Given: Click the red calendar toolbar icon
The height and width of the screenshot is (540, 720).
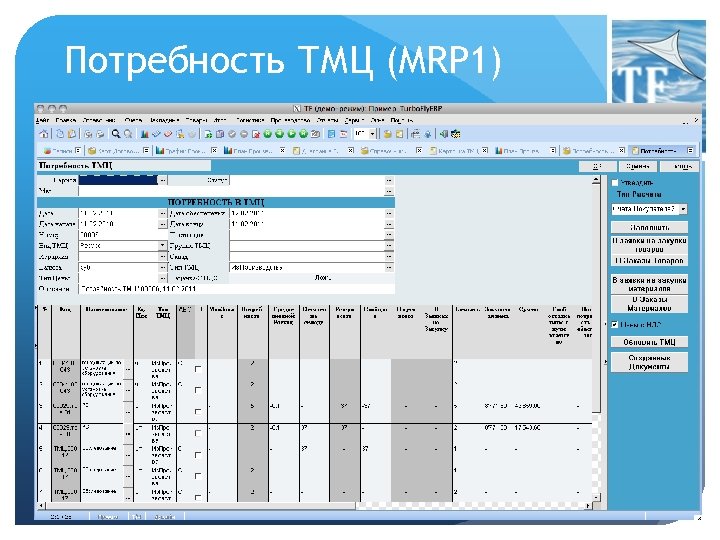Looking at the screenshot, I should [343, 134].
